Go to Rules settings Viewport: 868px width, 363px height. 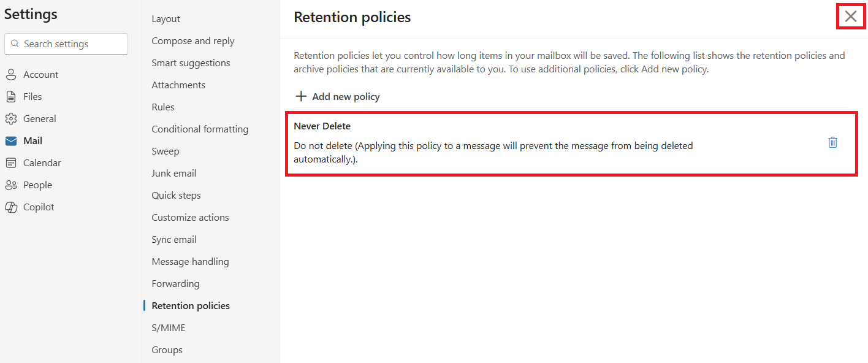tap(163, 107)
